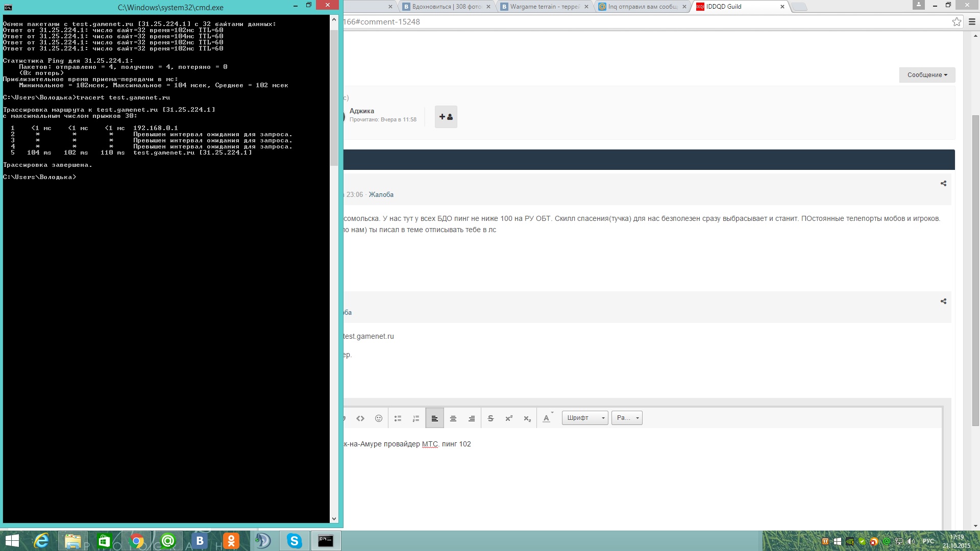Apply subscript formatting
980x551 pixels.
tap(527, 418)
